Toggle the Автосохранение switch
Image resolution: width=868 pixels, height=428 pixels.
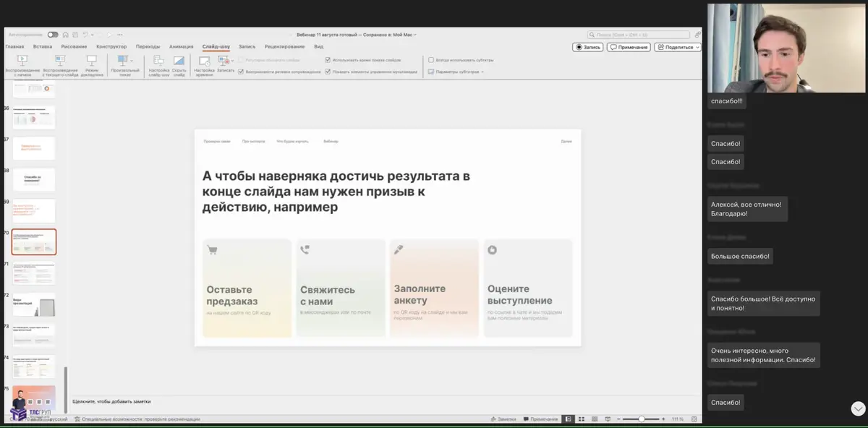(53, 34)
